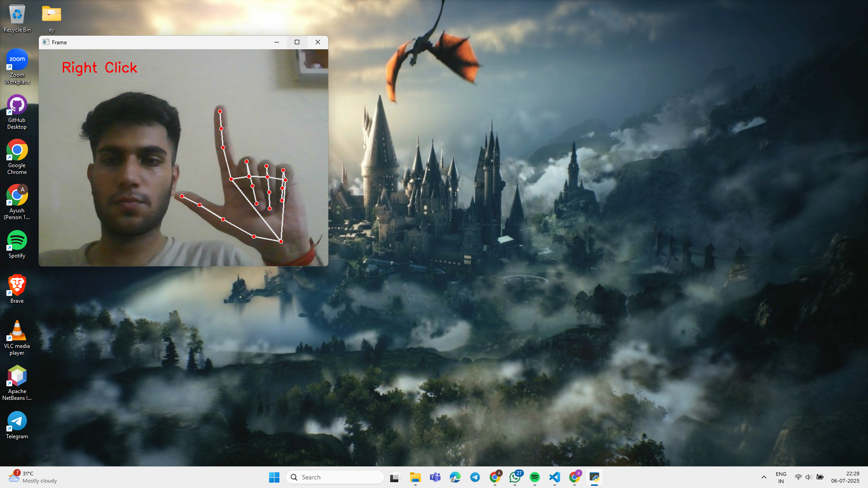Viewport: 868px width, 488px height.
Task: Open WhatsApp with 27 notifications in taskbar
Action: point(515,477)
